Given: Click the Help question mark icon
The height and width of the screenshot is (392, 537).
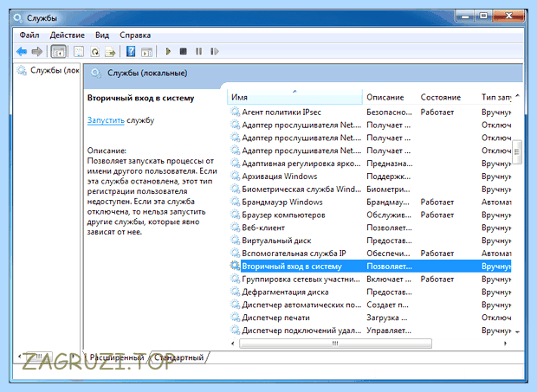Looking at the screenshot, I should (131, 52).
